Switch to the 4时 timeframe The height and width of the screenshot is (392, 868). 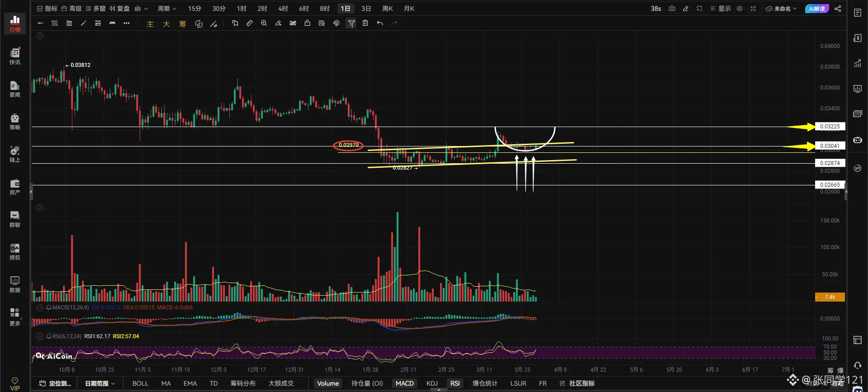coord(283,9)
